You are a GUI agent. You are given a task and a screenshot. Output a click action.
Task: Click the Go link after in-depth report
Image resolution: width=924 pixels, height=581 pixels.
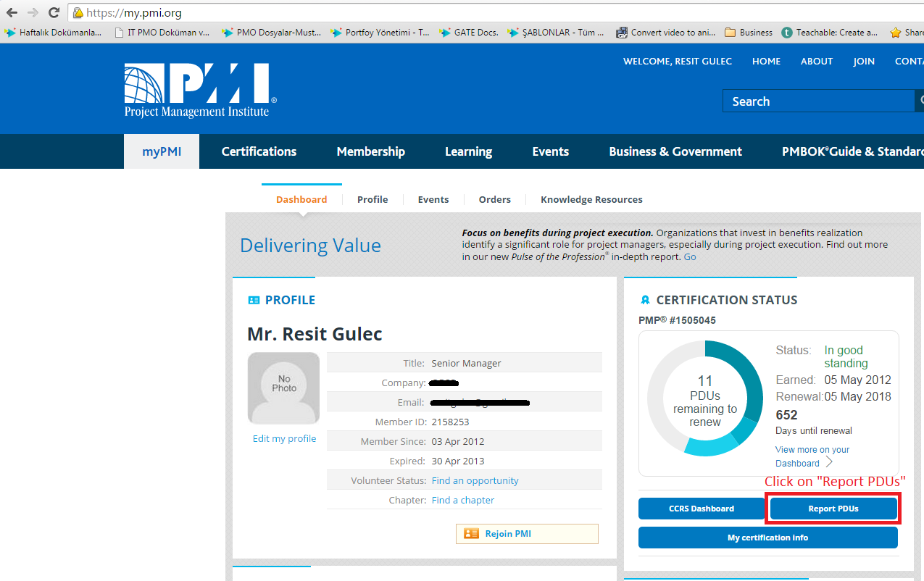pyautogui.click(x=690, y=257)
